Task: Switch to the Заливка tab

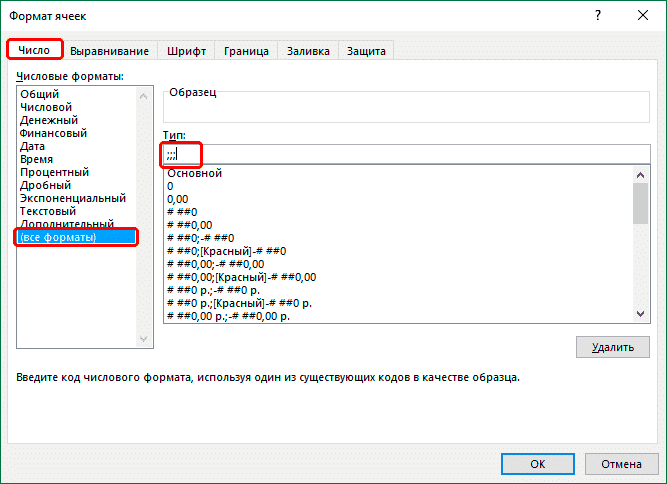Action: [x=308, y=51]
